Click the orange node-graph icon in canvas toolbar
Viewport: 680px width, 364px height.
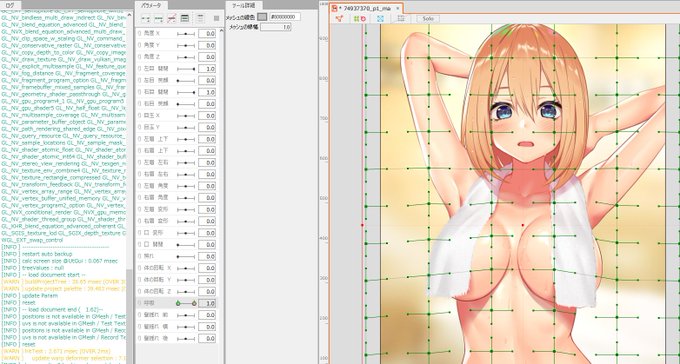[x=339, y=19]
